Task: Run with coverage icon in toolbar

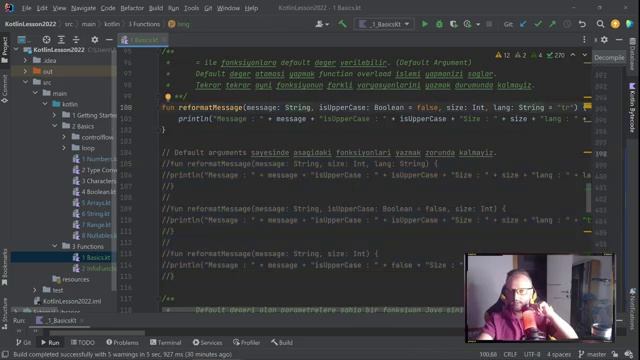Action: (x=453, y=24)
